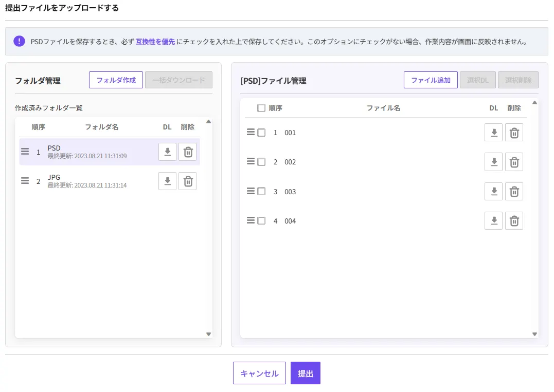Click 選択削除 button
This screenshot has width=554, height=392.
click(518, 80)
